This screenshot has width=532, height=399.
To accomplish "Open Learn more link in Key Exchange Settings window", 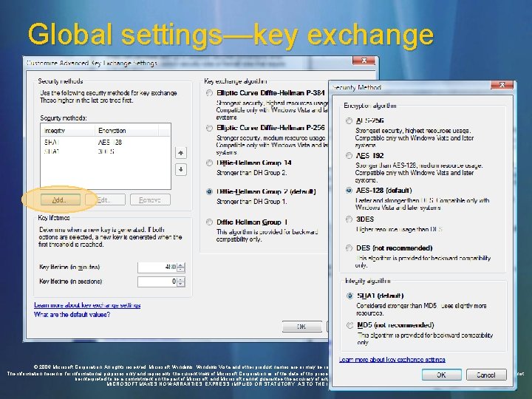I will [x=87, y=305].
